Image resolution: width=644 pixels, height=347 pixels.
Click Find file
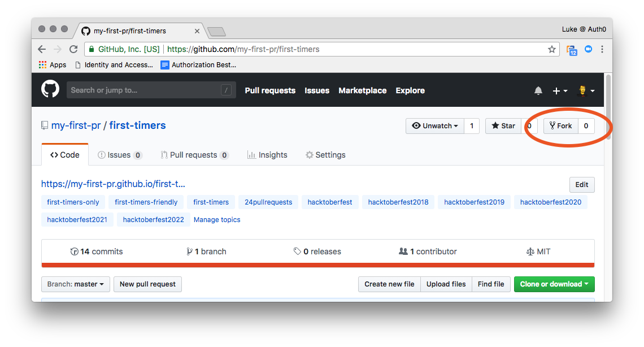[x=491, y=284]
